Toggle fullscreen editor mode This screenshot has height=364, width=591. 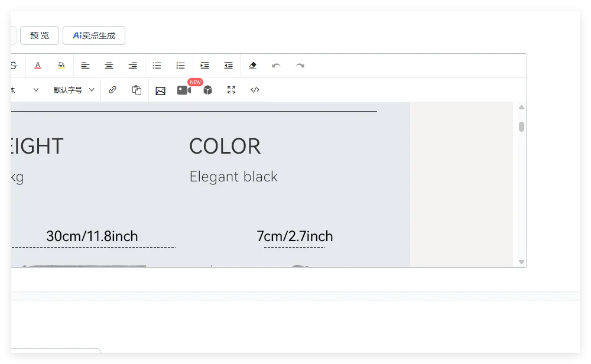pyautogui.click(x=231, y=90)
